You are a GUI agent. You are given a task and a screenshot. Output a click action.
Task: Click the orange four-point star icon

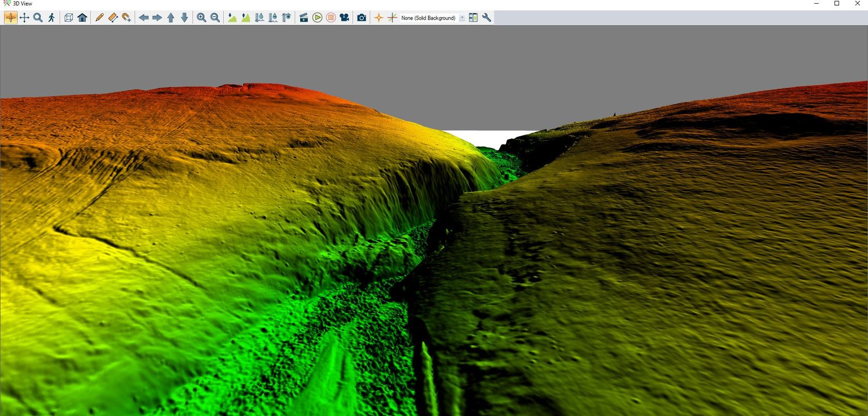click(x=379, y=18)
